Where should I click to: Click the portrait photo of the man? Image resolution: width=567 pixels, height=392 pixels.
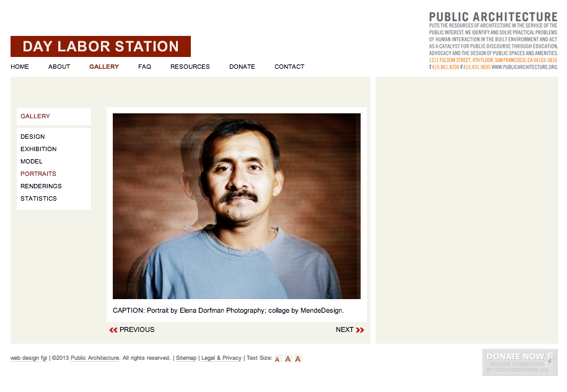(x=237, y=206)
